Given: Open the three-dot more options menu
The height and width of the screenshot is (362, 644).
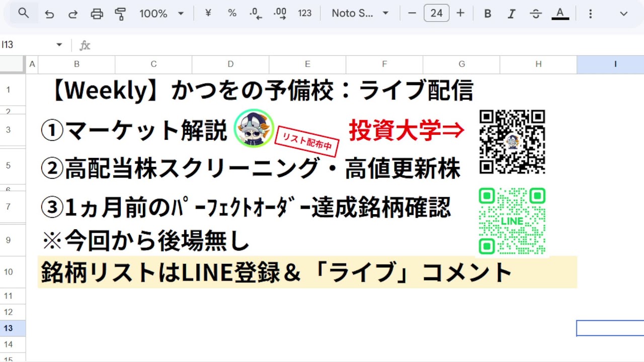Looking at the screenshot, I should (591, 14).
